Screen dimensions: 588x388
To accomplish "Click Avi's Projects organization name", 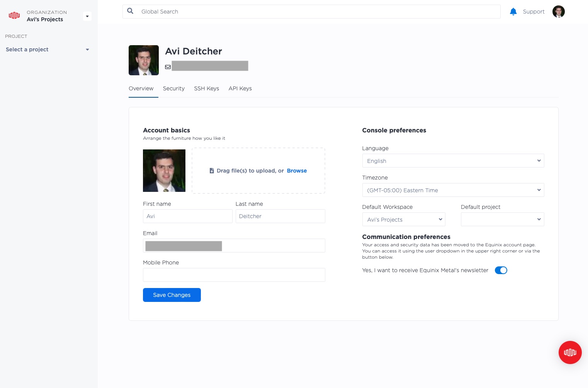I will pyautogui.click(x=45, y=19).
